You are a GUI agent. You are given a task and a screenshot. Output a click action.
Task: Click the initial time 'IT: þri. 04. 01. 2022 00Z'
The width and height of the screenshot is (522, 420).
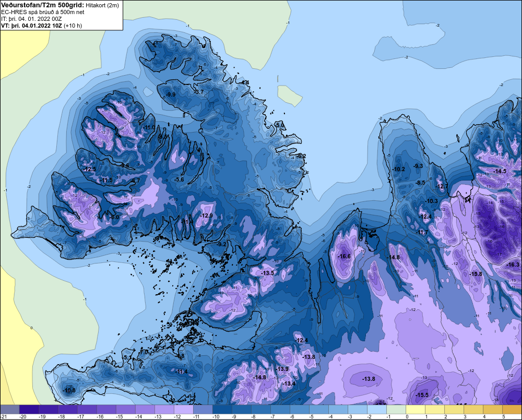click(x=31, y=19)
